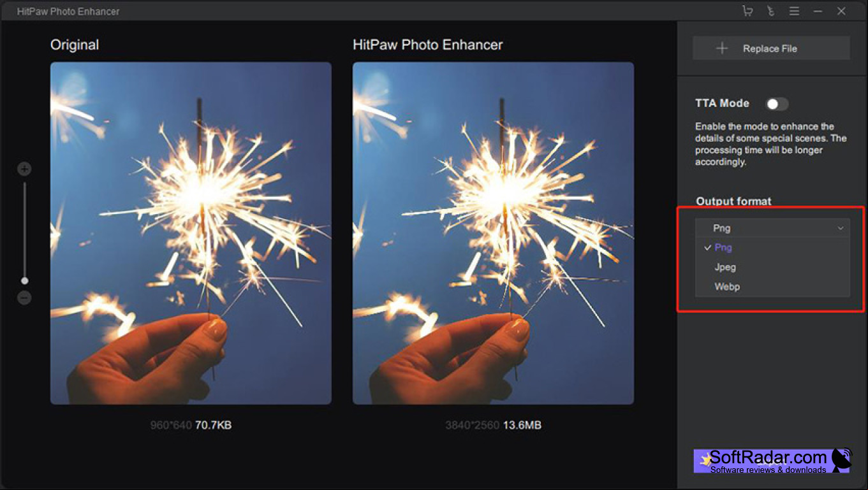
Task: Close the HitPaw Photo Enhancer window
Action: click(x=841, y=11)
